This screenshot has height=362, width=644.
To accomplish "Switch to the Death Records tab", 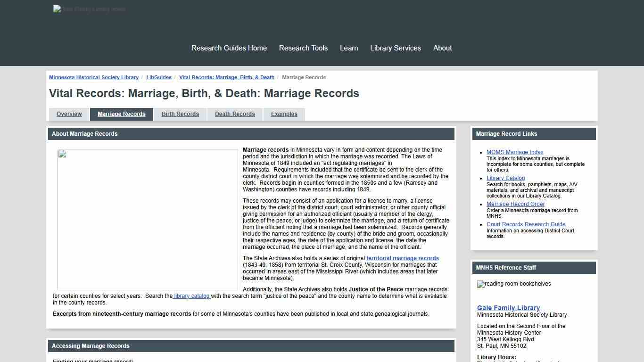I will pos(234,114).
